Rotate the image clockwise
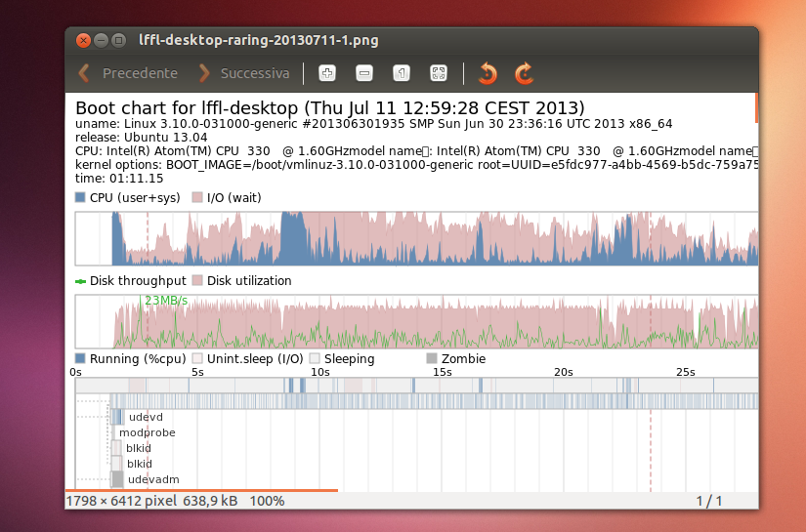The image size is (806, 532). coord(525,73)
